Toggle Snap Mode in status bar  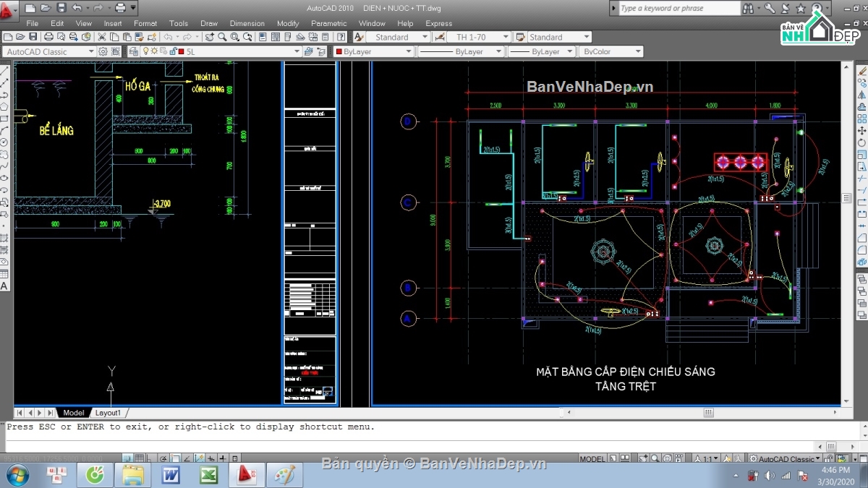pos(127,458)
